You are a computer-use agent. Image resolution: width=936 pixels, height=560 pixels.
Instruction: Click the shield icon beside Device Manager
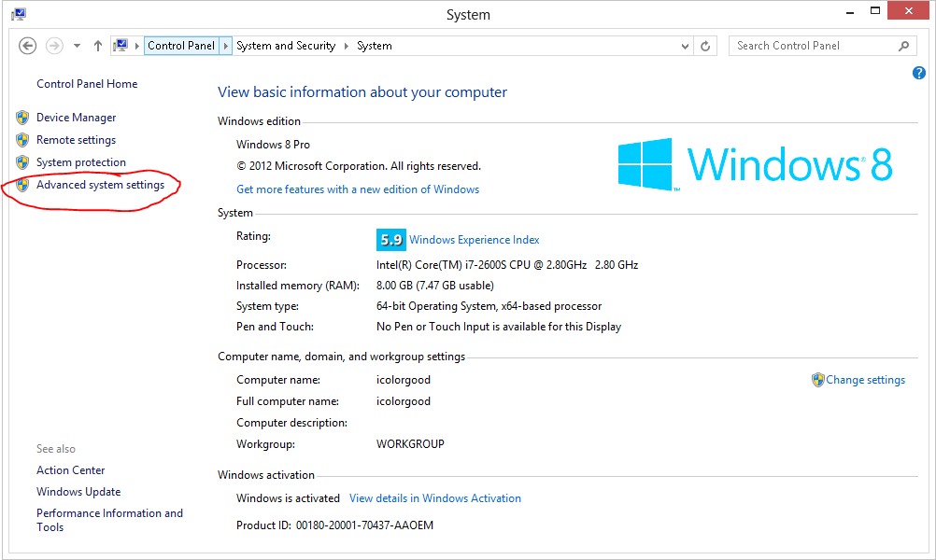pos(22,117)
